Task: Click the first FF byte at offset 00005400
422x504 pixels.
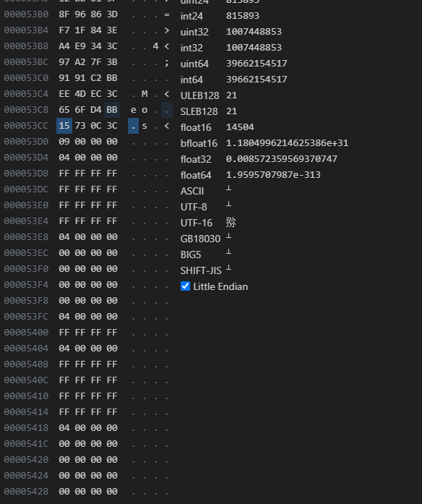Action: click(x=64, y=333)
